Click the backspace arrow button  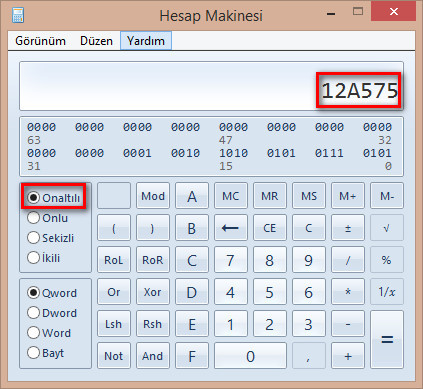pos(231,228)
